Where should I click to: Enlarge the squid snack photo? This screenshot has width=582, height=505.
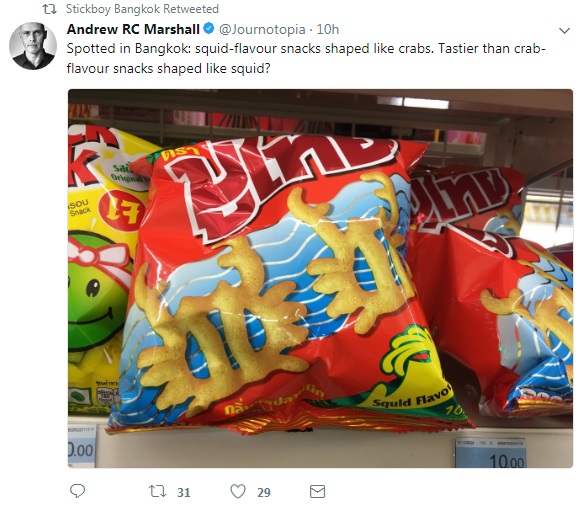[320, 278]
